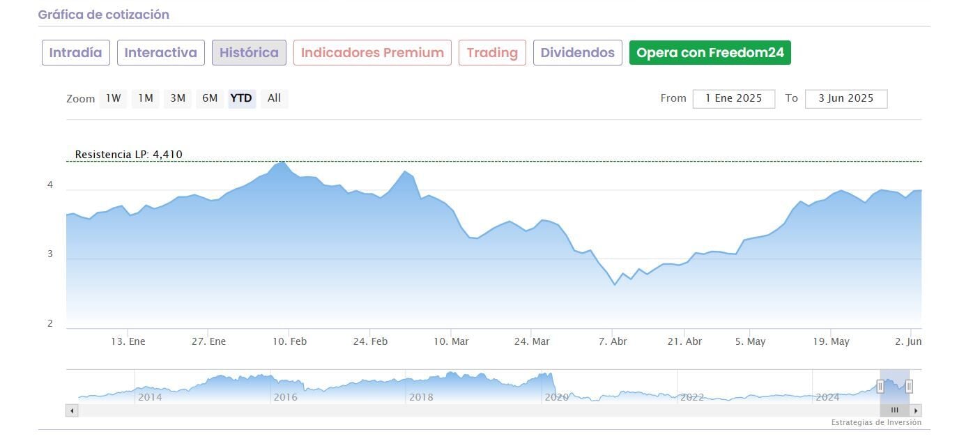Switch zoom to 6M range
The height and width of the screenshot is (441, 980).
[210, 98]
